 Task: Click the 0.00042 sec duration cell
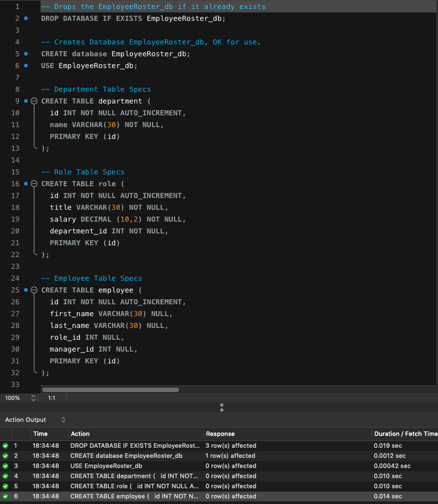click(392, 466)
